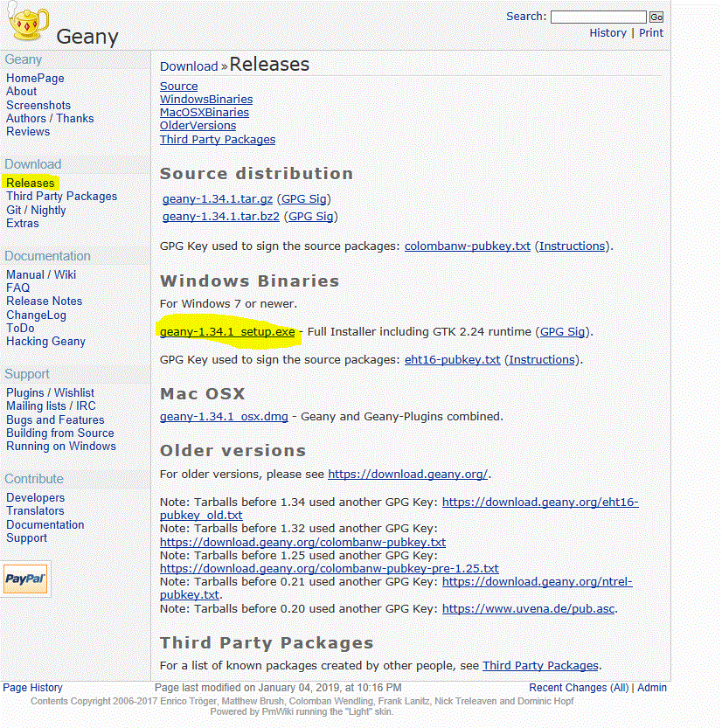Open download.geany.org/colombanw-pubkey.txt link
Image resolution: width=722 pixels, height=728 pixels.
tap(302, 542)
